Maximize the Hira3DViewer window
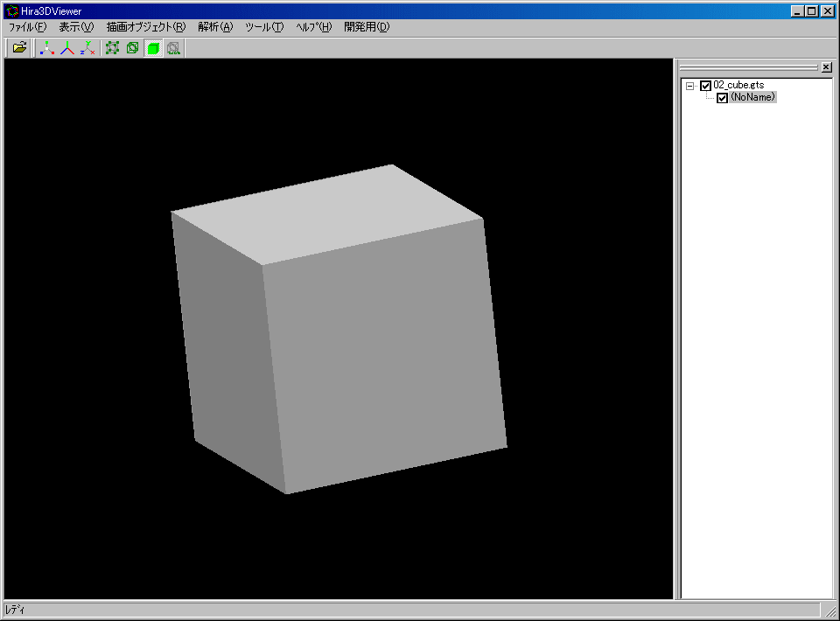This screenshot has height=621, width=840. click(x=812, y=11)
